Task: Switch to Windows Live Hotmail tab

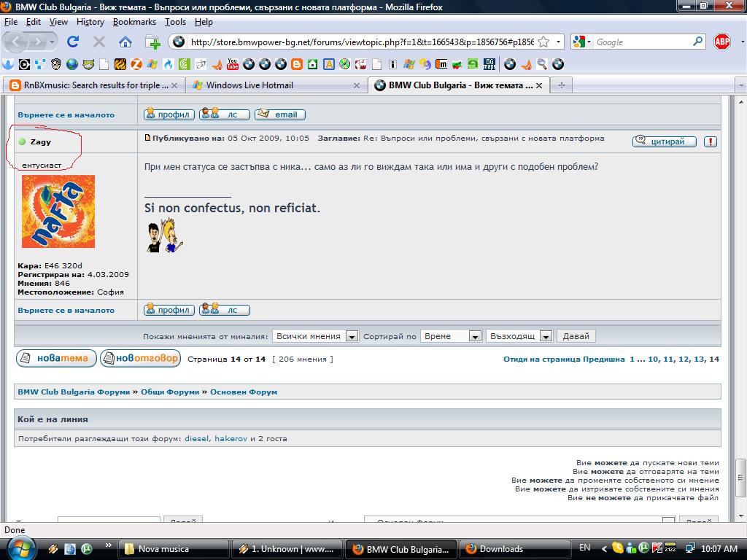Action: 276,85
